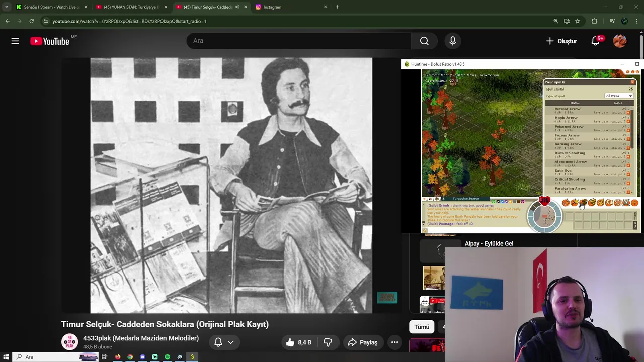Zoom icon in the Chrome address bar
The image size is (644, 362).
tap(555, 21)
